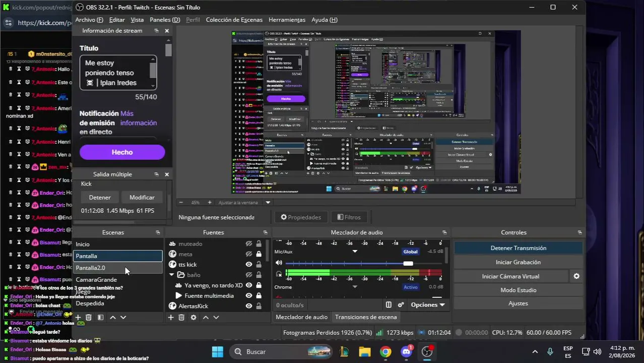
Task: Collapse the baño group
Action: click(x=172, y=275)
